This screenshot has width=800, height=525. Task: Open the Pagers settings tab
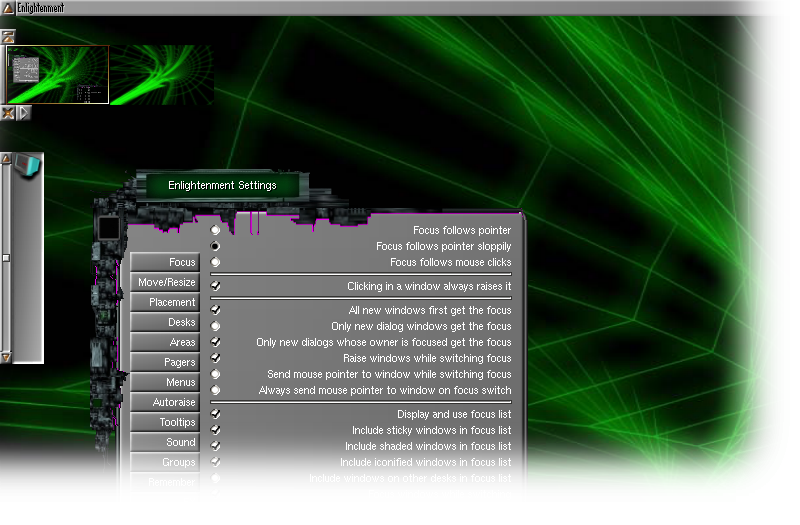pos(165,362)
